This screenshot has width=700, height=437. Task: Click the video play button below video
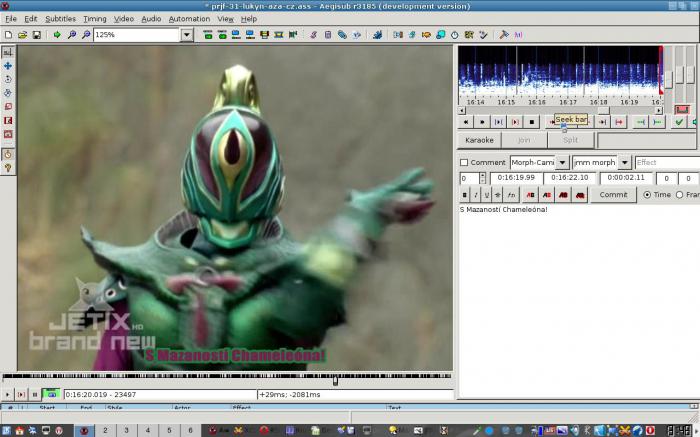(x=8, y=394)
